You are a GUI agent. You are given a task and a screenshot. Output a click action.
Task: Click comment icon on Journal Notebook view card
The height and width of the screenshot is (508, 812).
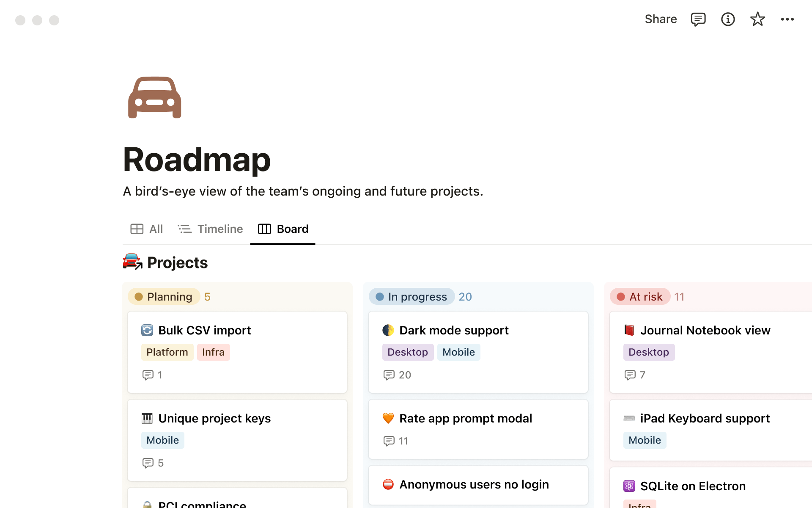[x=630, y=375]
